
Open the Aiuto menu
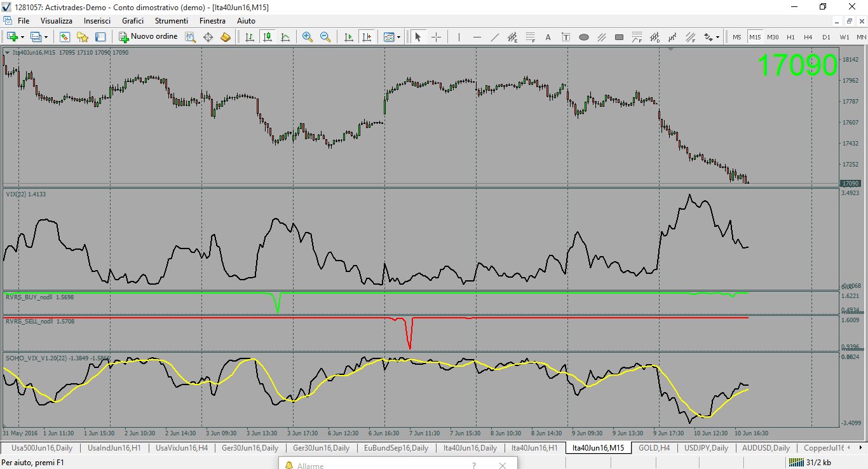point(246,21)
